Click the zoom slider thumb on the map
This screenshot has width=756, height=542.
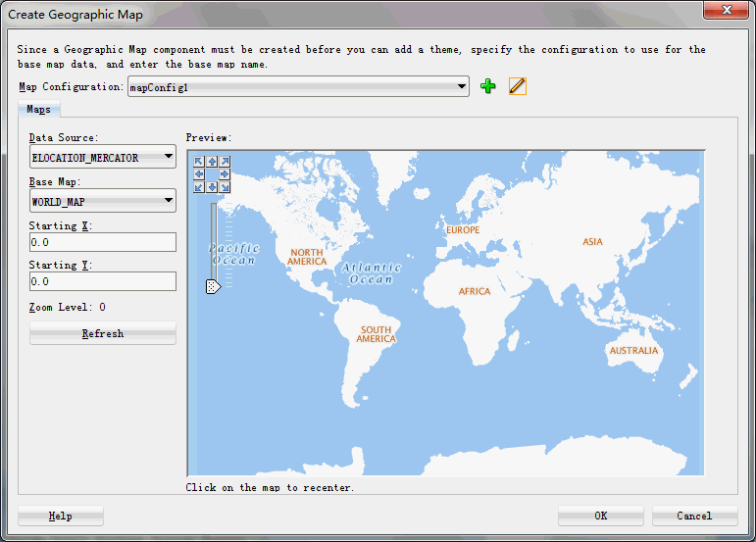(213, 286)
